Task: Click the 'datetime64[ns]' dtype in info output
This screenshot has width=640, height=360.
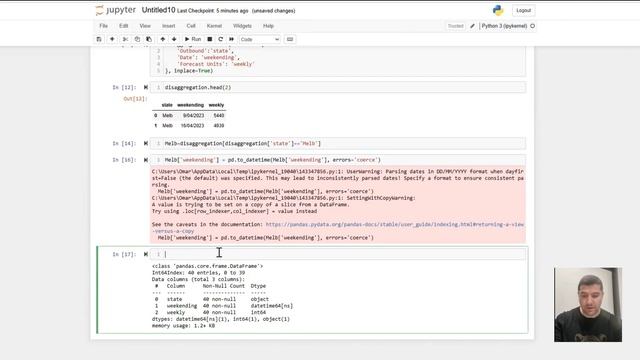Action: [271, 306]
